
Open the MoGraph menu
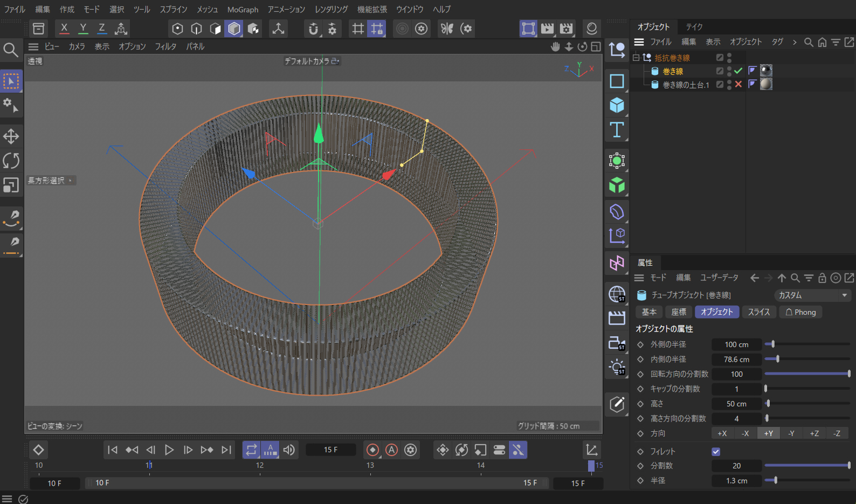(x=243, y=10)
